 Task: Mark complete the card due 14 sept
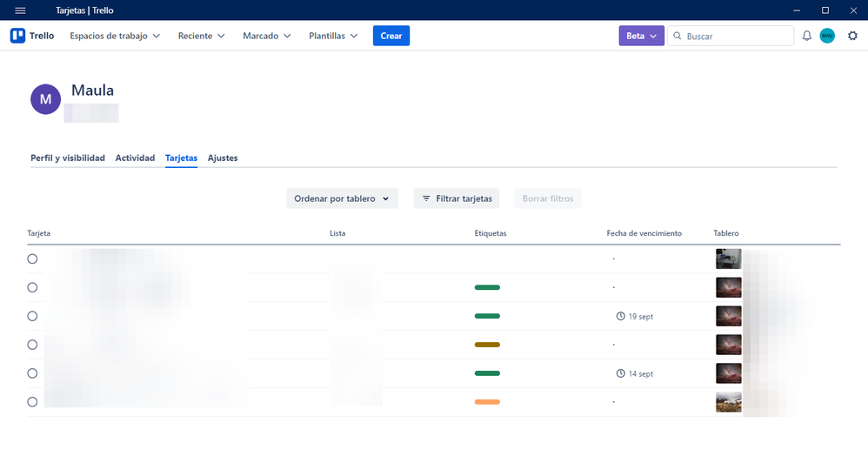click(x=33, y=373)
